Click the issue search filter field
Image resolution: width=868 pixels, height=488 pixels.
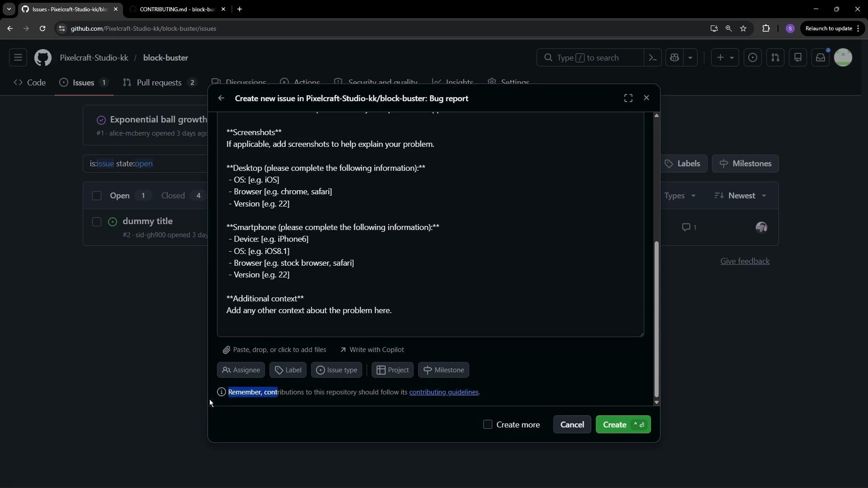[x=146, y=164]
